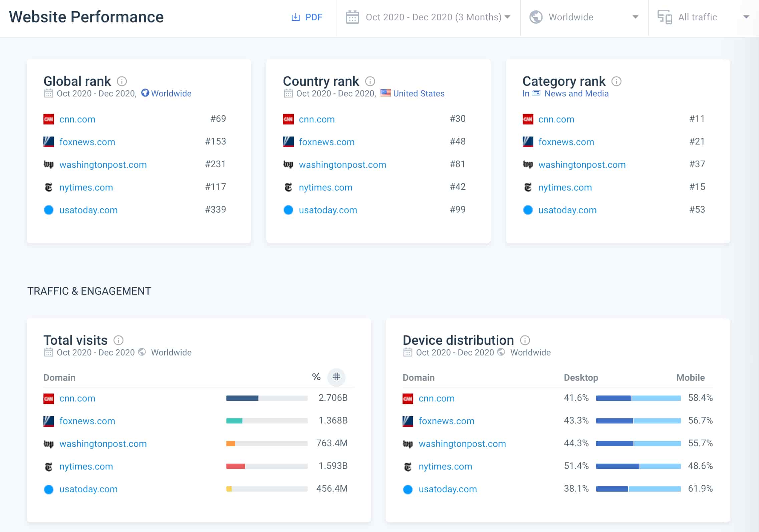Viewport: 759px width, 532px height.
Task: Click the CNN logo in Country rank
Action: (x=288, y=119)
